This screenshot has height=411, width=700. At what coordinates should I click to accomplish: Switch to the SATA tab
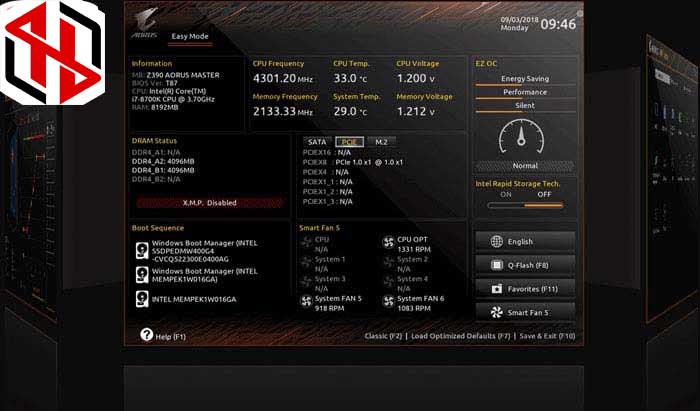coord(317,142)
